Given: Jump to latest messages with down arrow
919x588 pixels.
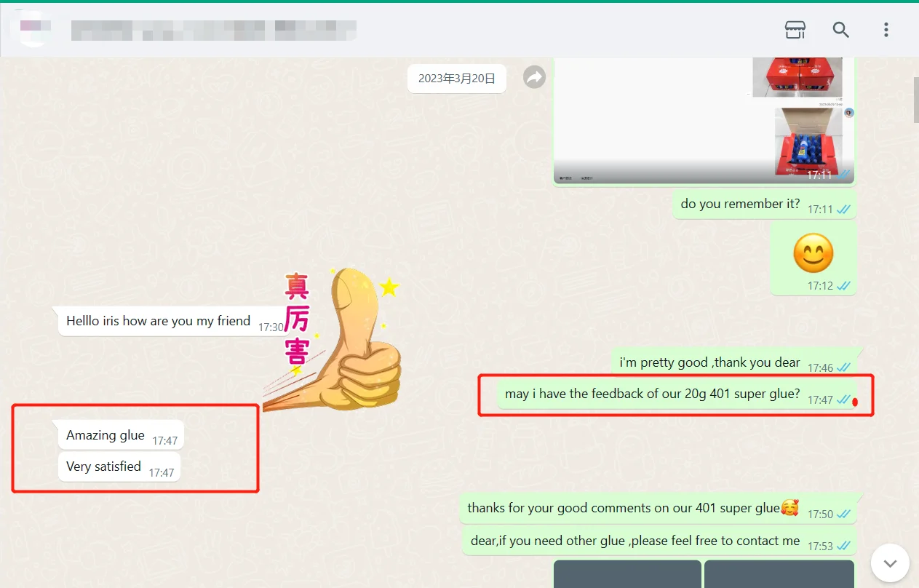Looking at the screenshot, I should (x=889, y=563).
